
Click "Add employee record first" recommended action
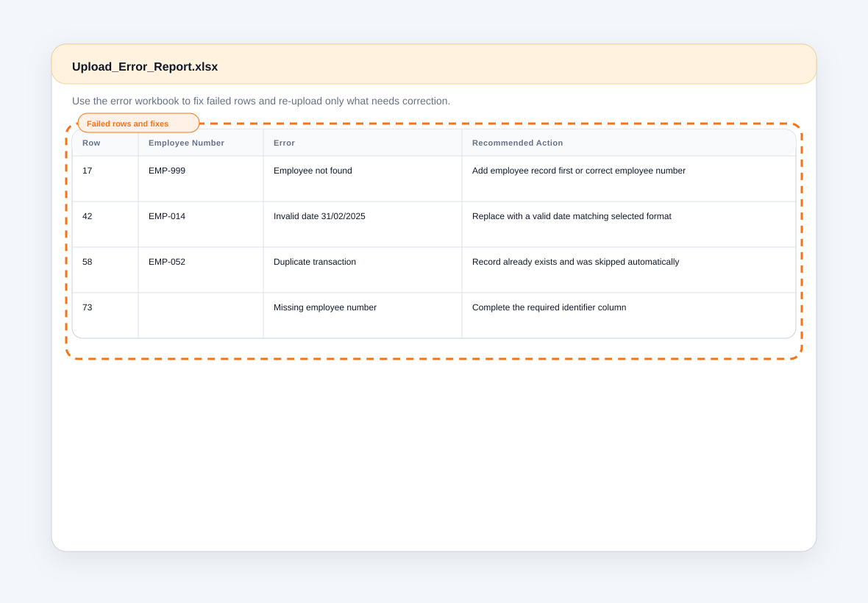click(578, 171)
